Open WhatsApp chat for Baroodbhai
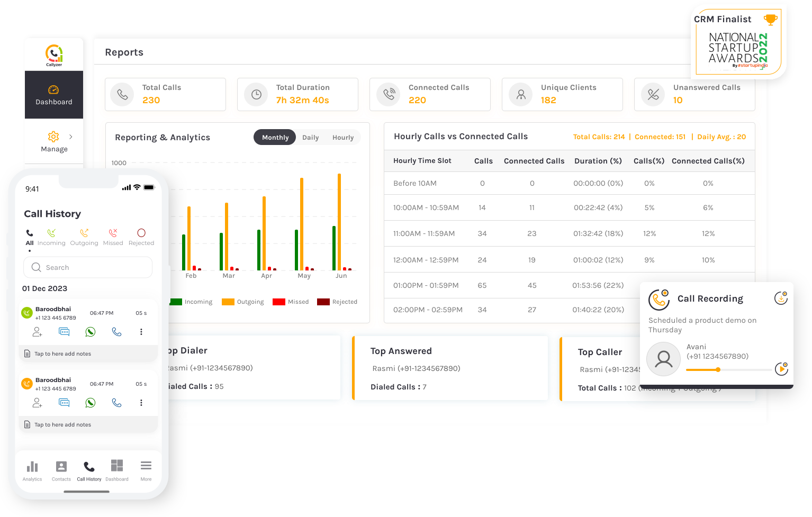812x517 pixels. pyautogui.click(x=91, y=332)
